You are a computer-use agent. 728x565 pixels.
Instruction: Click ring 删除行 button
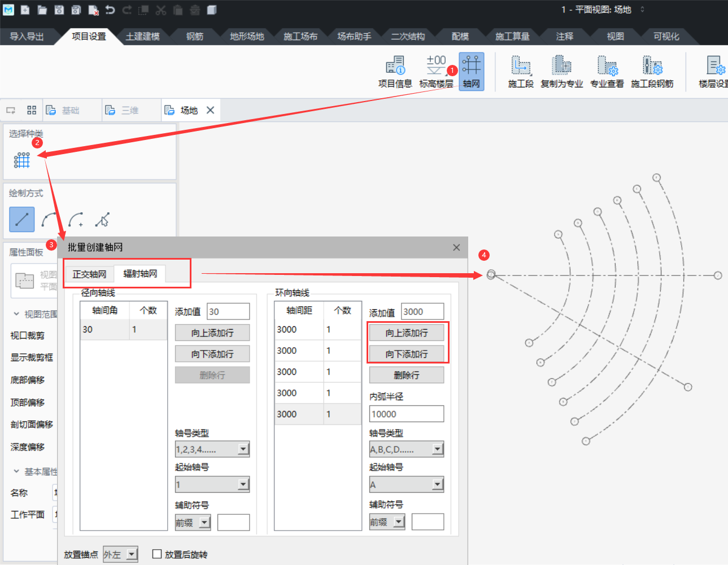[x=407, y=375]
